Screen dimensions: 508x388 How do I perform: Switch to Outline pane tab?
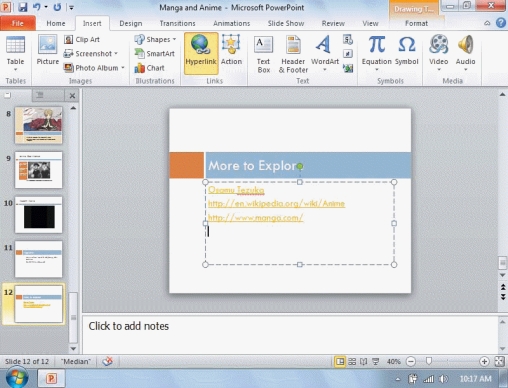click(x=40, y=96)
